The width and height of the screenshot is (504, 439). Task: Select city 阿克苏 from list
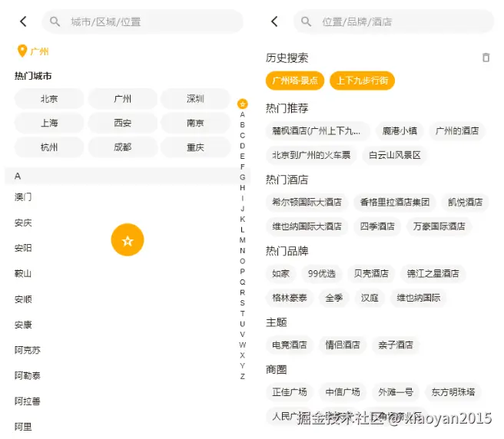(x=28, y=350)
